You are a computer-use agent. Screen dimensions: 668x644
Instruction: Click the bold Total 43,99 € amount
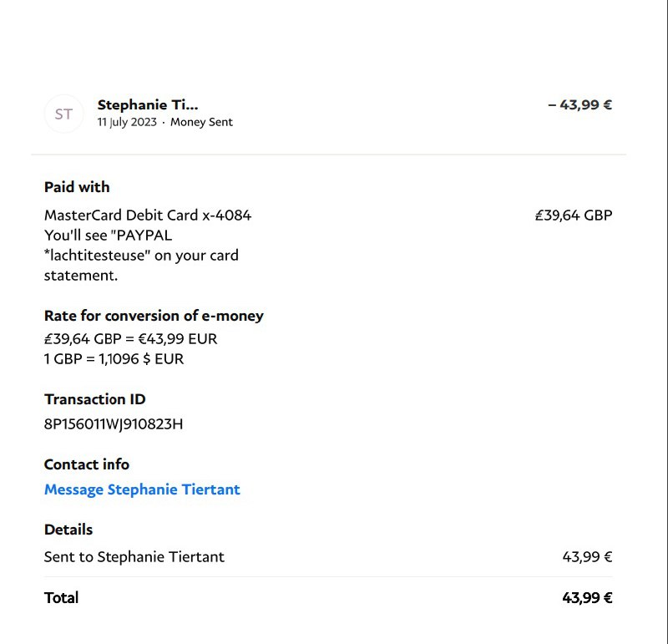(x=587, y=598)
